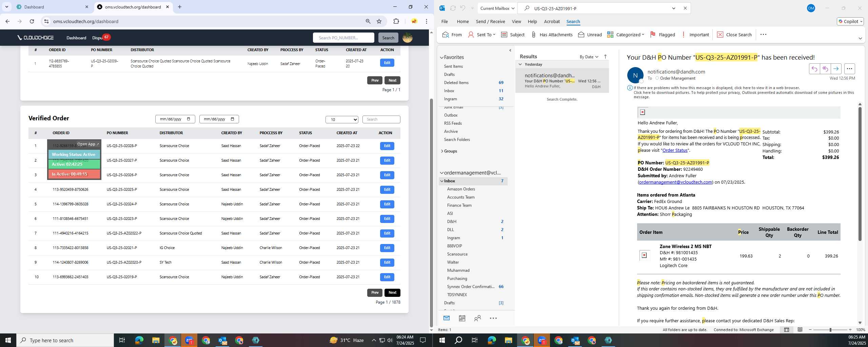
Task: Reverse sort order arrow in Results
Action: pos(605,57)
